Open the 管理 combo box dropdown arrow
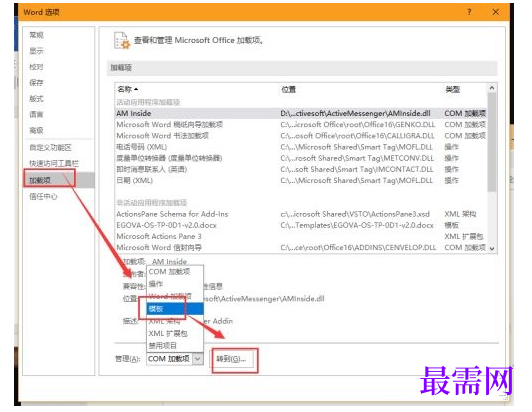532x412 pixels. tap(198, 359)
